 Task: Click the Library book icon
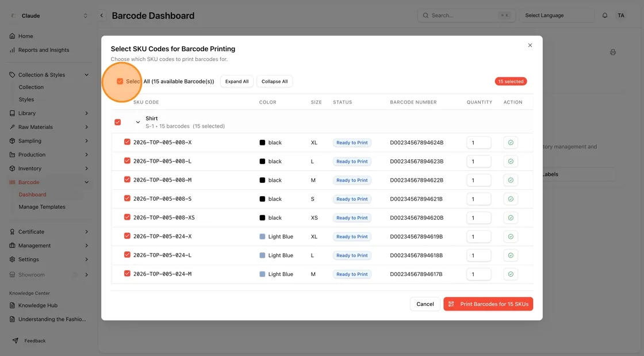12,113
